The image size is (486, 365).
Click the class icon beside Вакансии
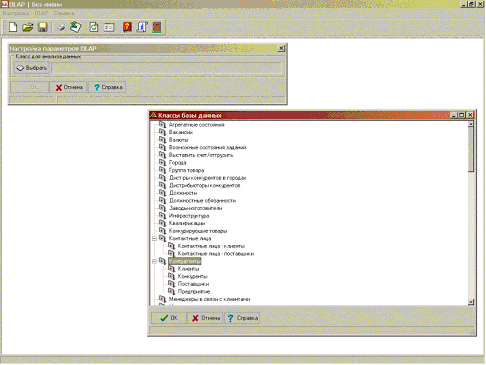(162, 132)
